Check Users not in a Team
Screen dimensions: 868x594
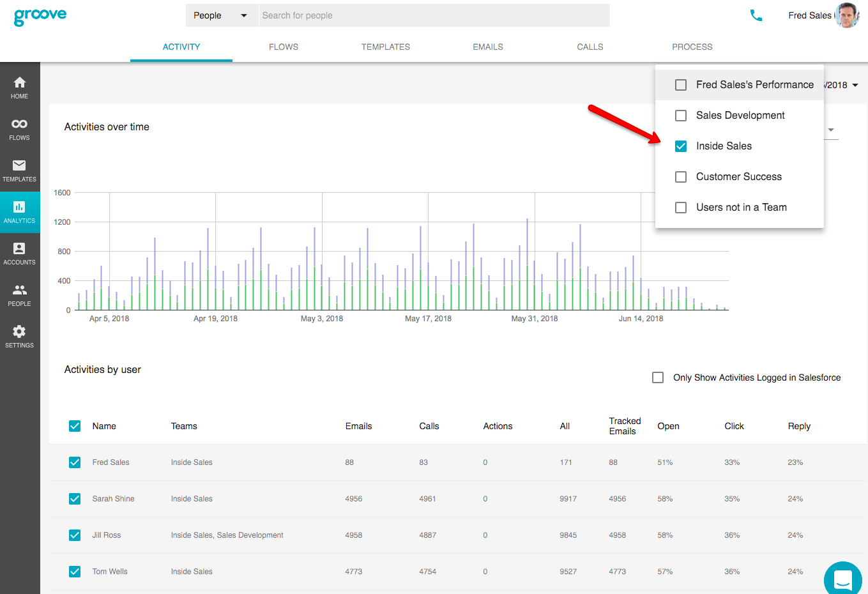[681, 208]
